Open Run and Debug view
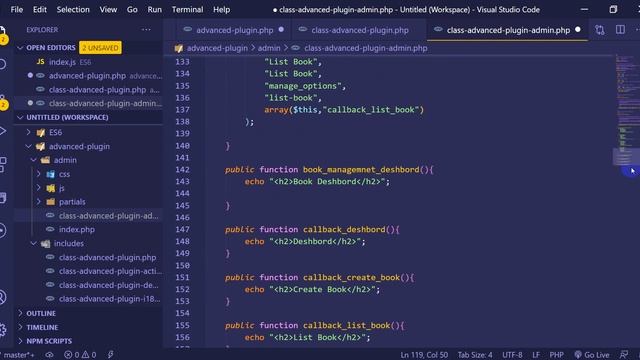This screenshot has height=360, width=640. click(2, 131)
